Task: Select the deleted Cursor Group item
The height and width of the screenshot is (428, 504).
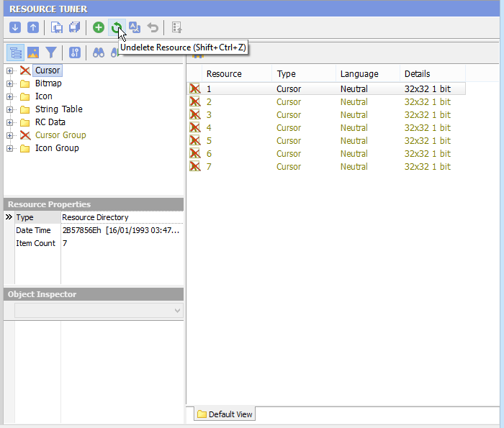Action: pos(60,135)
